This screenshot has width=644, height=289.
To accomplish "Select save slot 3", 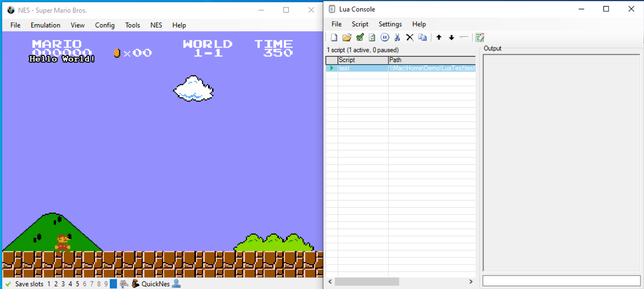I will pos(63,284).
